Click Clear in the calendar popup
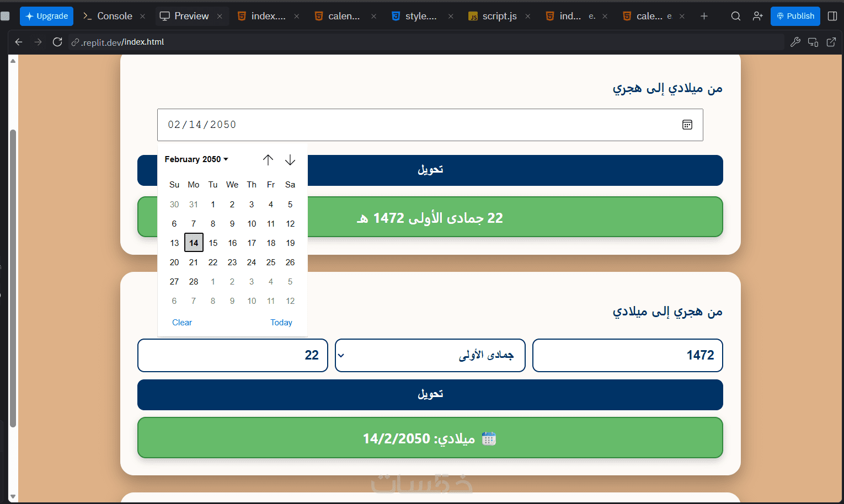The height and width of the screenshot is (504, 844). [x=182, y=323]
